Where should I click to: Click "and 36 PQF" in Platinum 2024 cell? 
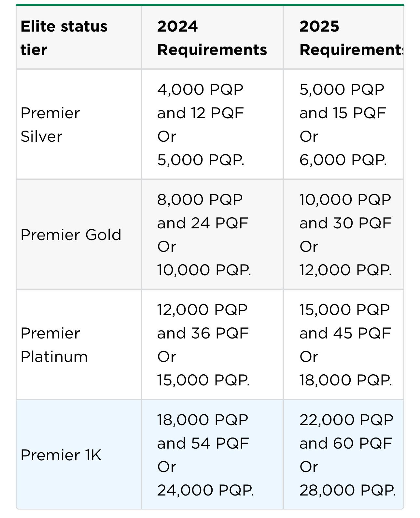[203, 333]
